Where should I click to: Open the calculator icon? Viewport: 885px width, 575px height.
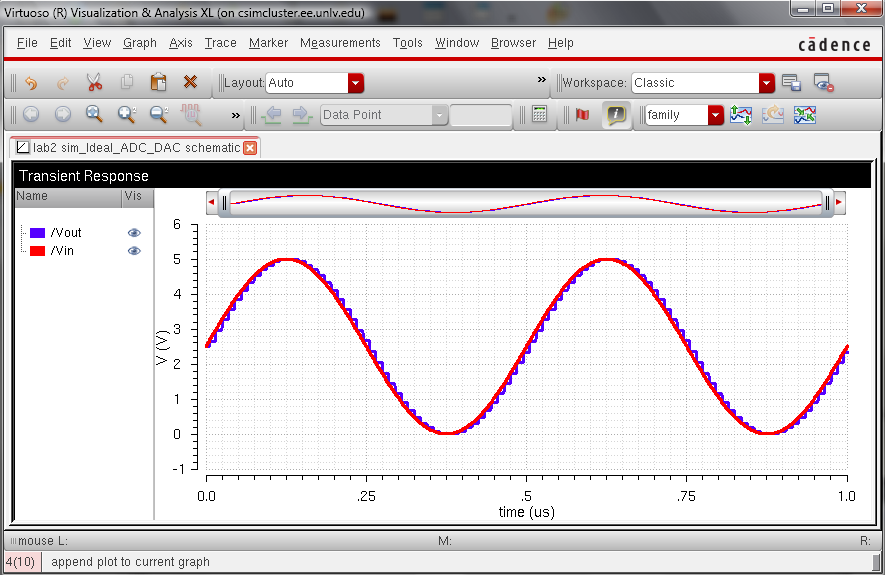539,115
